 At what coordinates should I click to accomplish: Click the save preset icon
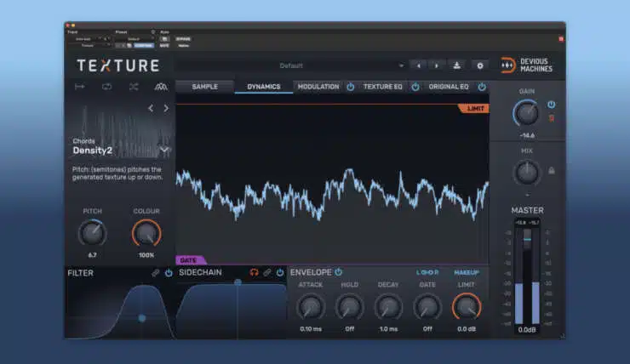(457, 65)
